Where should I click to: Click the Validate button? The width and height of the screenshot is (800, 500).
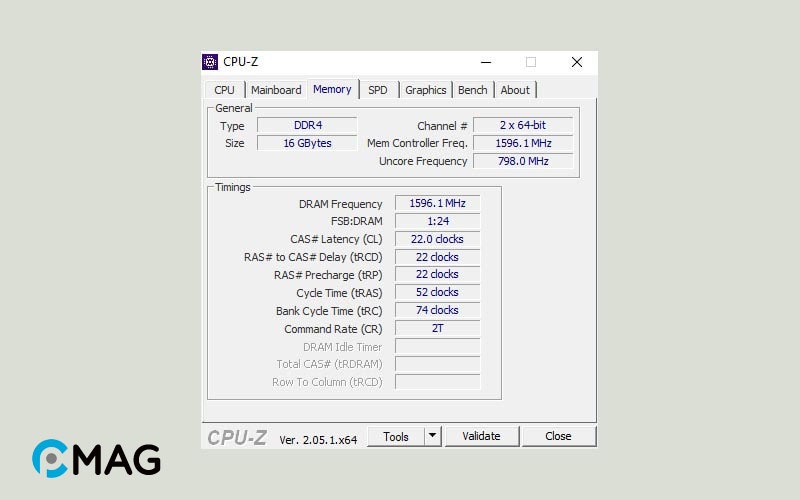click(481, 436)
